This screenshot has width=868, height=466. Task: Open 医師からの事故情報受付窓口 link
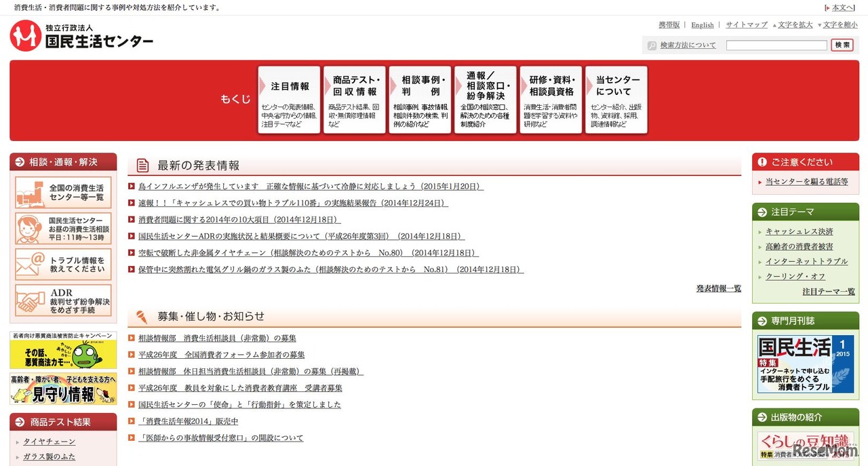pyautogui.click(x=221, y=438)
